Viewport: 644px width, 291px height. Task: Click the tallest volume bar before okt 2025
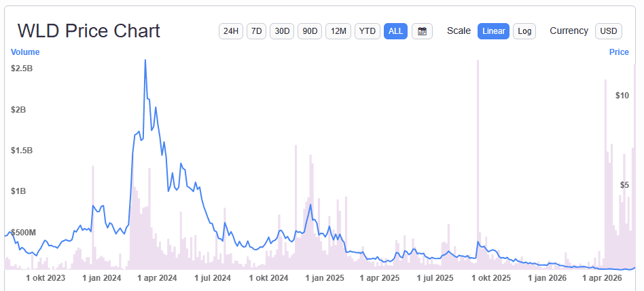478,165
